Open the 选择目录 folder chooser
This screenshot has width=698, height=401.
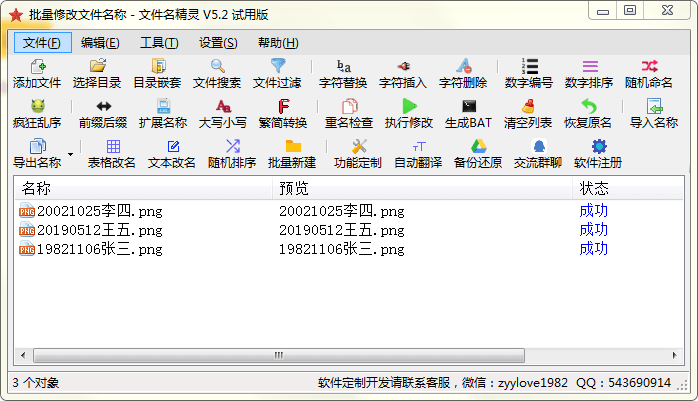(97, 66)
